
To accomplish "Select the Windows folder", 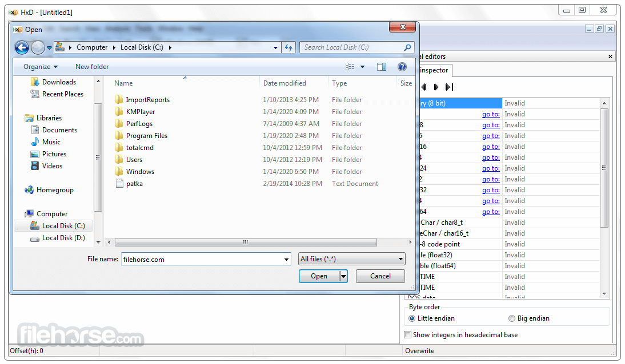I will (x=140, y=172).
